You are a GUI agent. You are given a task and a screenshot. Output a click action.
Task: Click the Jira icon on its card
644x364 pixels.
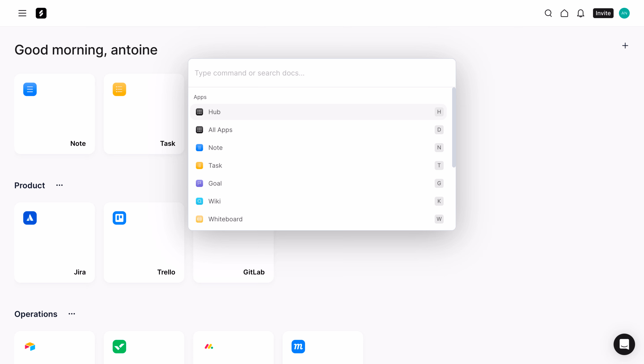(30, 218)
